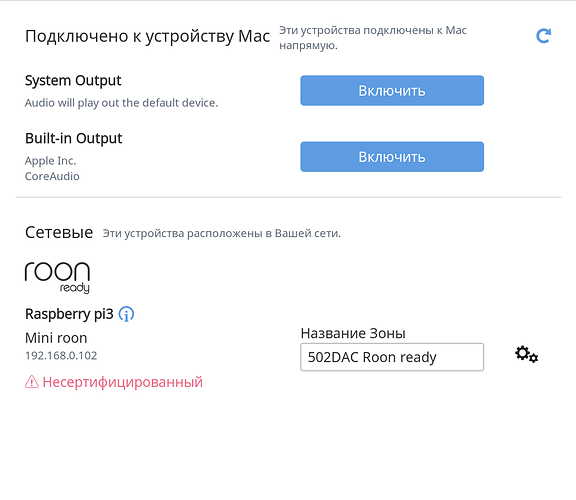Focus the zone name field "502DAC Roon ready"
Viewport: 576px width, 500px height.
[392, 357]
